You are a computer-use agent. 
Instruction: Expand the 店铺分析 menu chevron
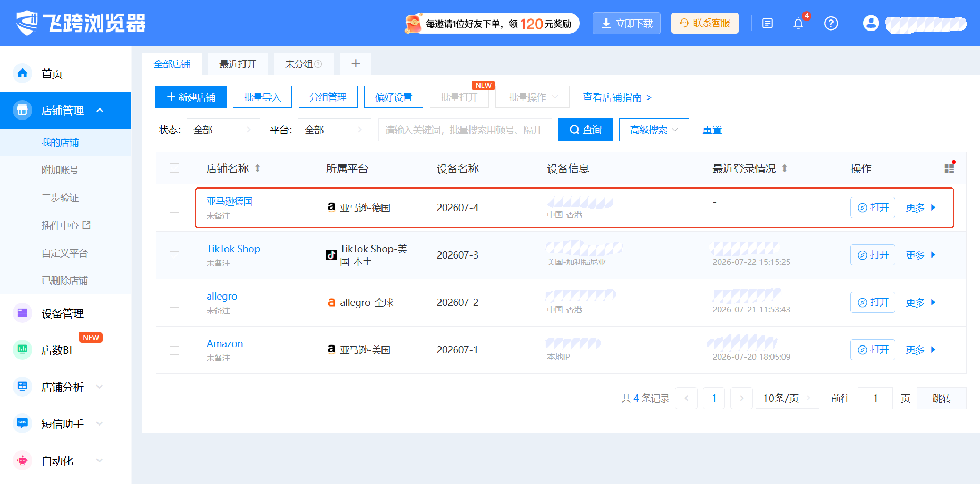99,387
